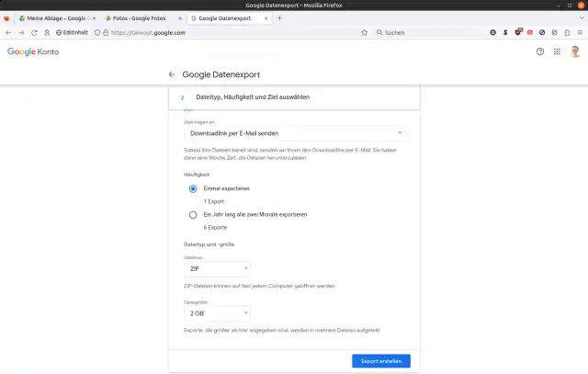Click the step 2 header Dateityp, Häufigkeit und Ziel
This screenshot has height=374, width=588.
(x=294, y=97)
